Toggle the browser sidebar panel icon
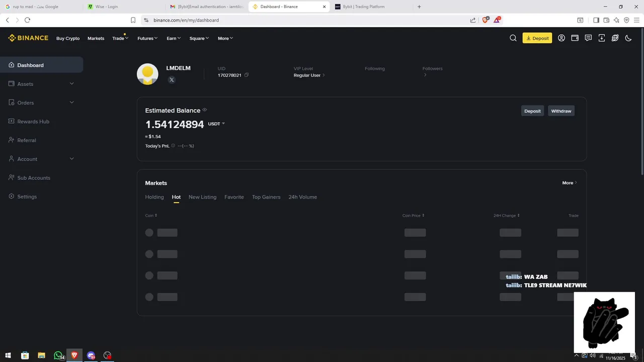The width and height of the screenshot is (644, 362). click(x=596, y=20)
